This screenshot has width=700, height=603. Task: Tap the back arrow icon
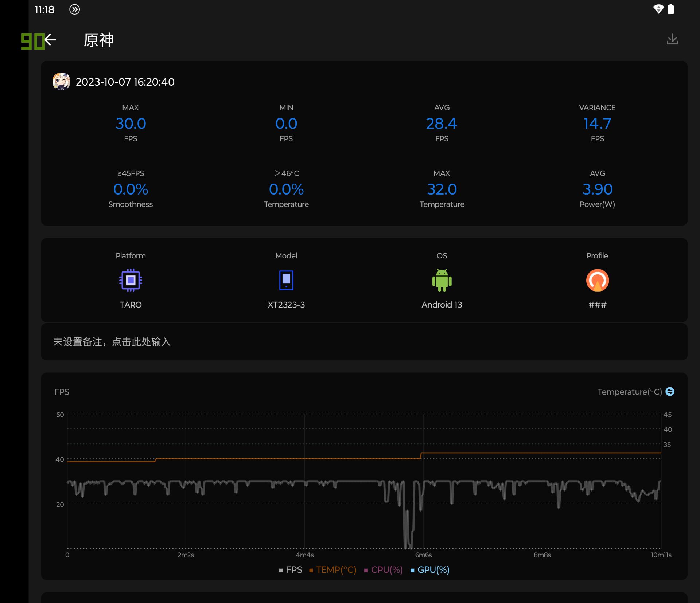[51, 40]
